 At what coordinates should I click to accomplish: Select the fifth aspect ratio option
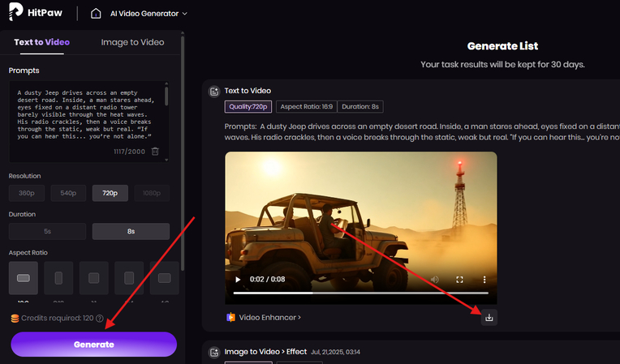[x=165, y=278]
